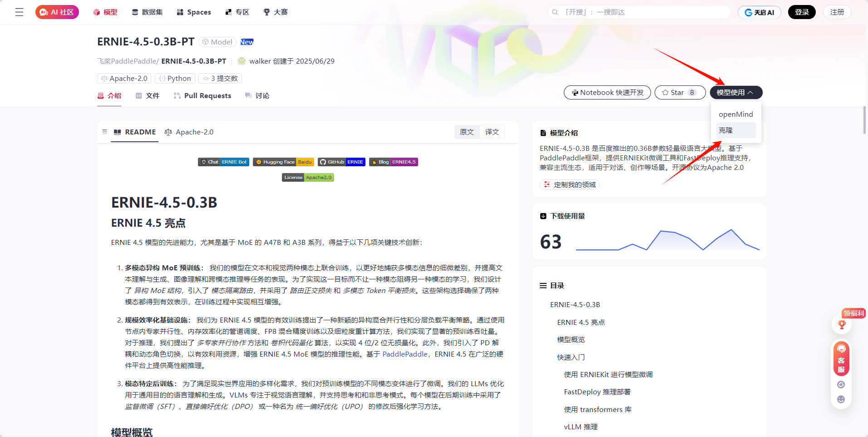This screenshot has width=868, height=437.
Task: Switch to the 介绍 tab
Action: tap(109, 95)
